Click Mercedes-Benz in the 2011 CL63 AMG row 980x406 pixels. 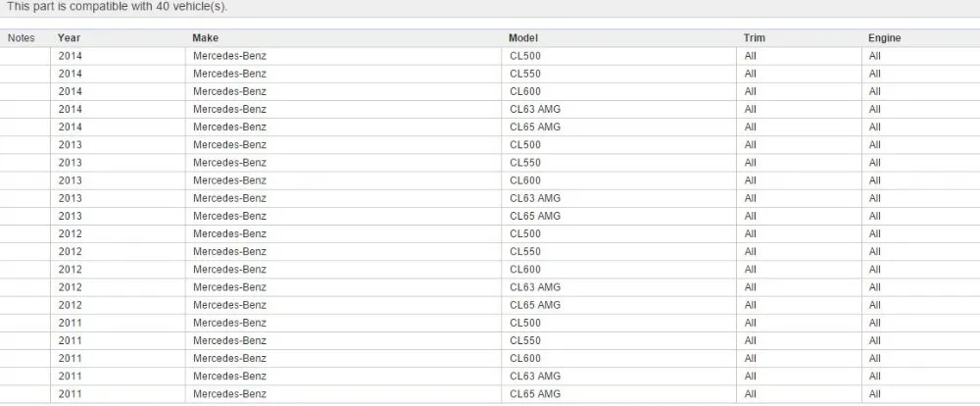point(229,377)
